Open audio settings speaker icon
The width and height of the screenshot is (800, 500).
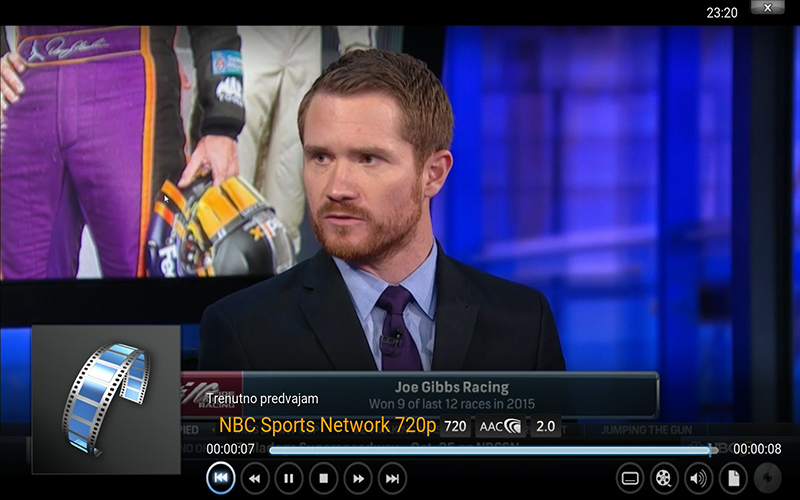pos(698,478)
